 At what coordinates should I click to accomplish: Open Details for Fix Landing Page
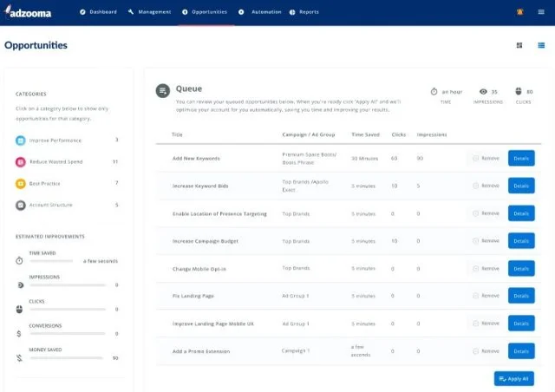(x=521, y=296)
